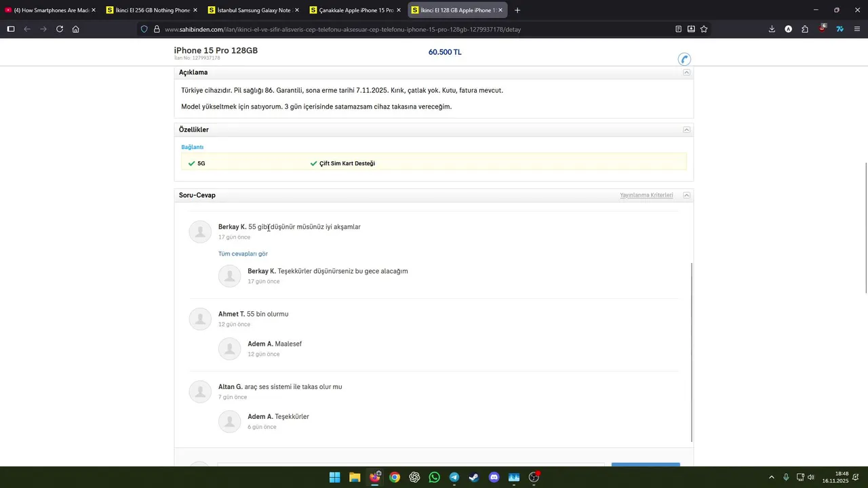Close the active iPhone 128 GB tab
Image resolution: width=868 pixels, height=488 pixels.
pyautogui.click(x=500, y=10)
